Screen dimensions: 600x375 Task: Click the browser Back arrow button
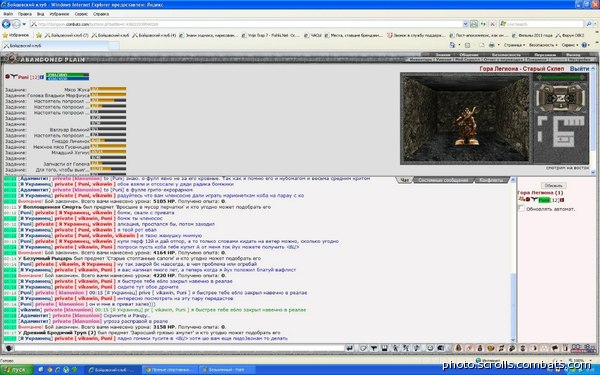pos(6,24)
